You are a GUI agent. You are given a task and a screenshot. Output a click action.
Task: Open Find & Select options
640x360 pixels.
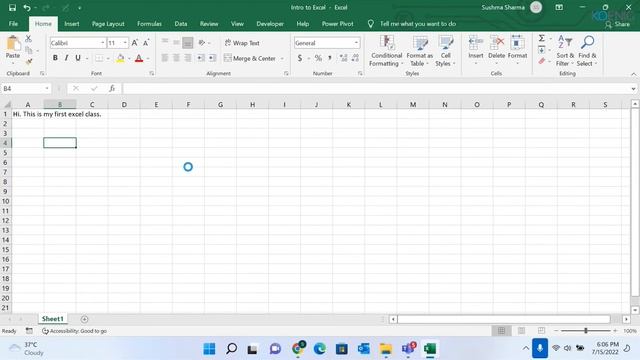pyautogui.click(x=587, y=51)
